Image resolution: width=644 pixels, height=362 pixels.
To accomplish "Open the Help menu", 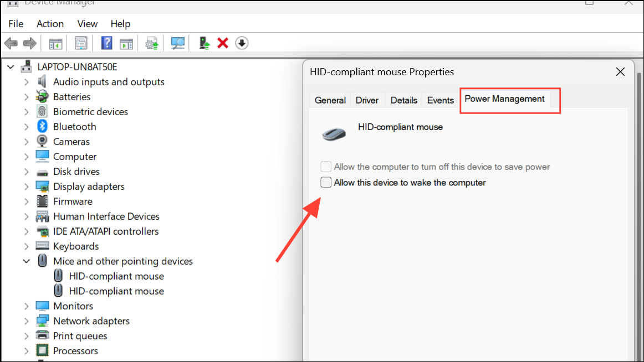I will pyautogui.click(x=120, y=24).
